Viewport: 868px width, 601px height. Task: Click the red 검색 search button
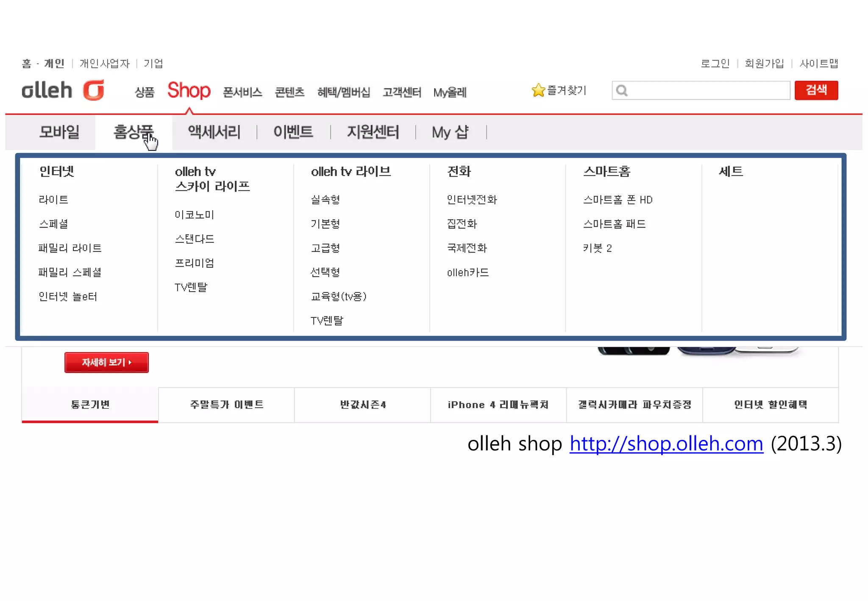[816, 90]
